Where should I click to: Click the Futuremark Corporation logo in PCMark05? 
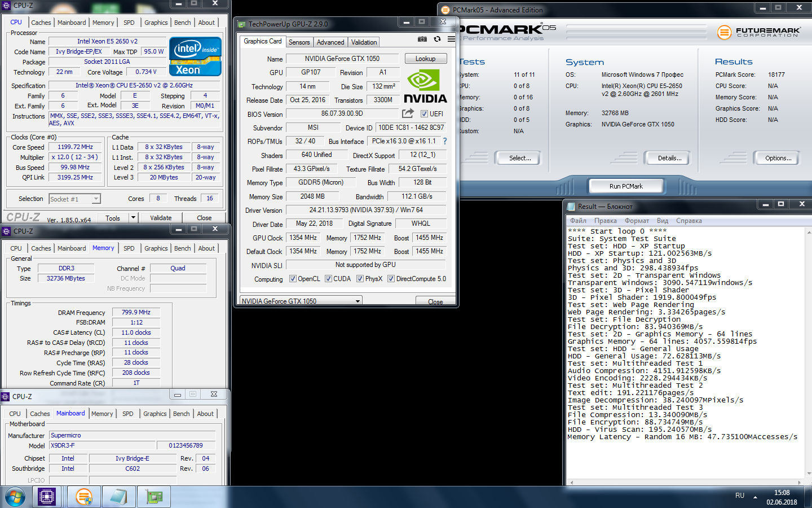758,32
